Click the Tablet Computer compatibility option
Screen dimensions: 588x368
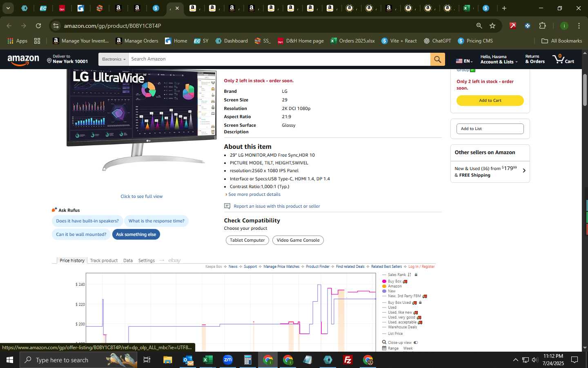[247, 240]
